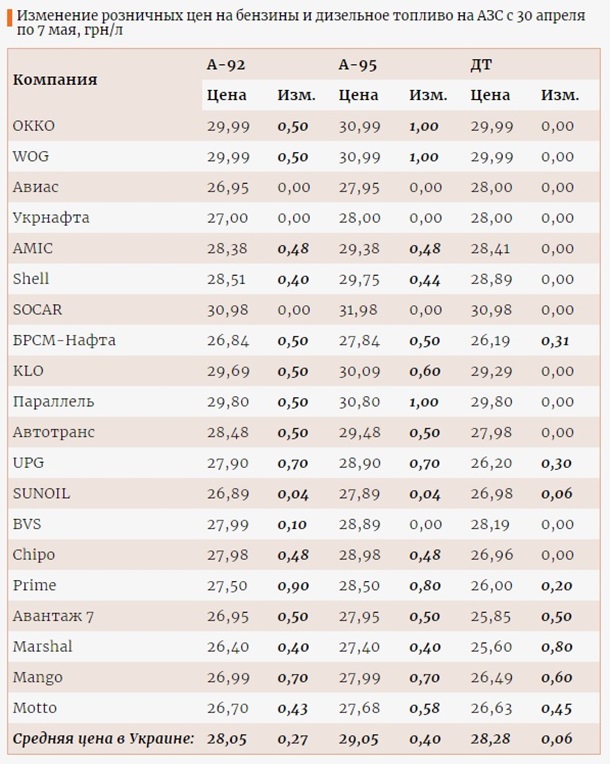Click the OKKO company name
610x764 pixels.
point(34,126)
